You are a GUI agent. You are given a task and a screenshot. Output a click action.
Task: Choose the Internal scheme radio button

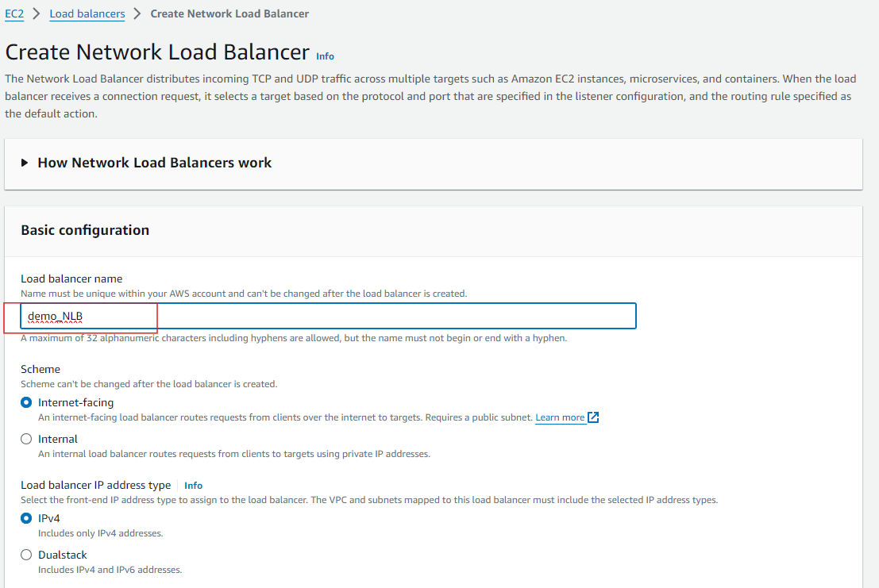(x=27, y=439)
